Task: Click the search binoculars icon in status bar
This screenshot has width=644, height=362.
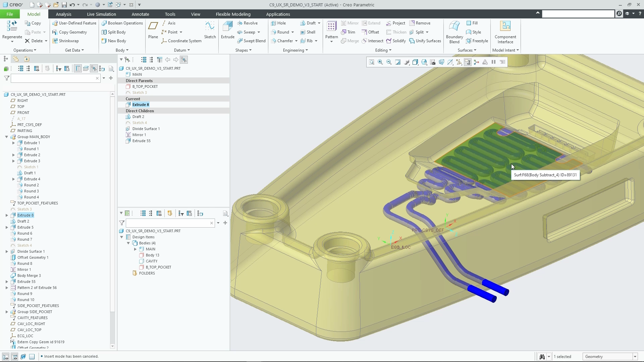Action: click(542, 357)
